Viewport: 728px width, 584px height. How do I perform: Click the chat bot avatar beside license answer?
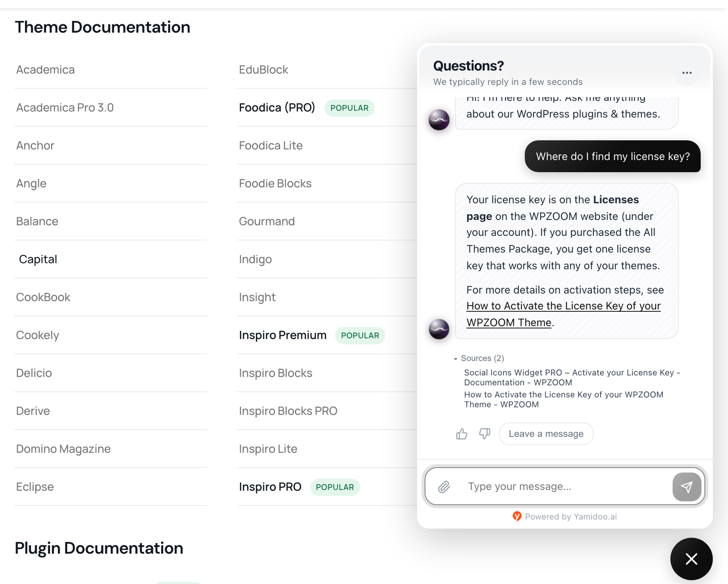pos(439,329)
